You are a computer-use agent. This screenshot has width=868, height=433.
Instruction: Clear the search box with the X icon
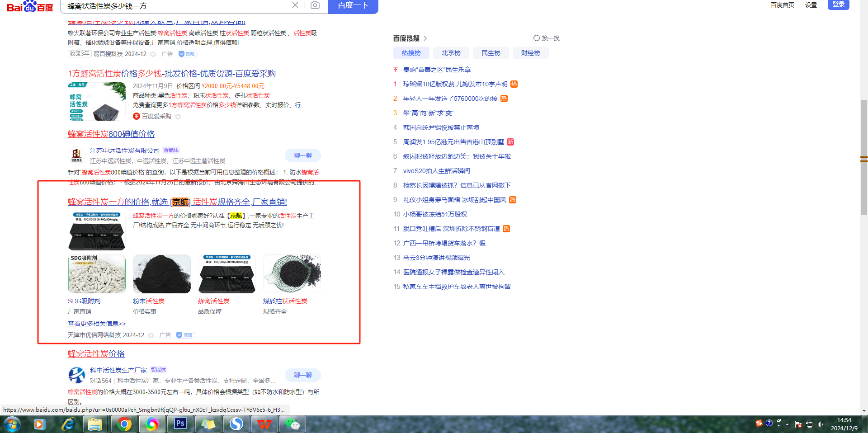pyautogui.click(x=295, y=5)
